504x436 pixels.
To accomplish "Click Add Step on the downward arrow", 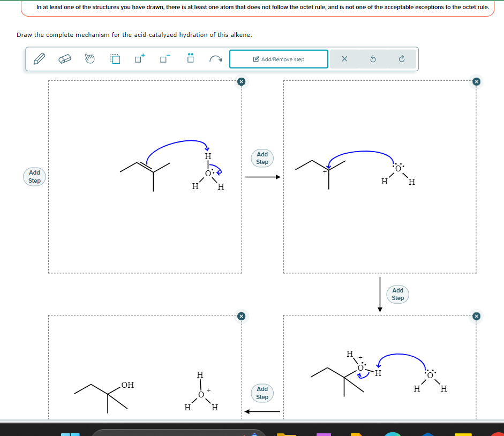I will 397,295.
